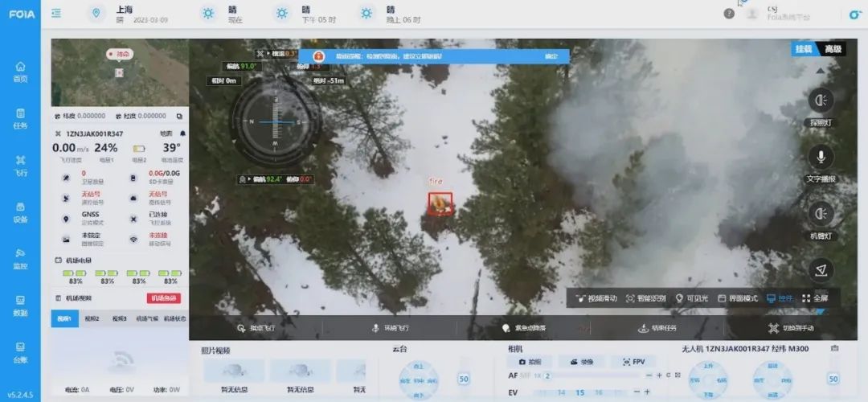
Task: Switch to the 视频2 tab
Action: (x=92, y=318)
